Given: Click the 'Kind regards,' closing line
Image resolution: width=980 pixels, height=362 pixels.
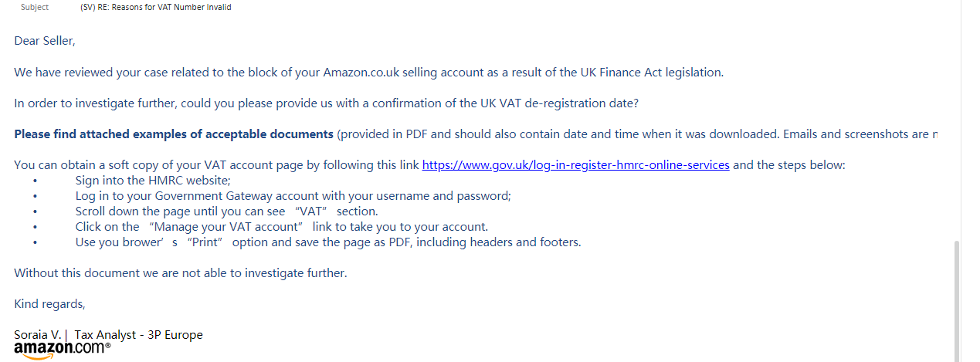Looking at the screenshot, I should coord(49,304).
